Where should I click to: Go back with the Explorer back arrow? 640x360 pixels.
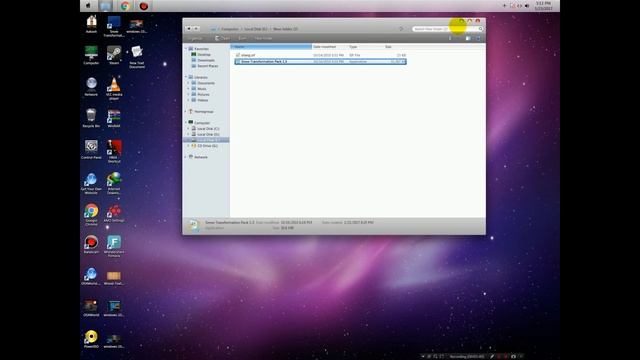click(x=189, y=29)
